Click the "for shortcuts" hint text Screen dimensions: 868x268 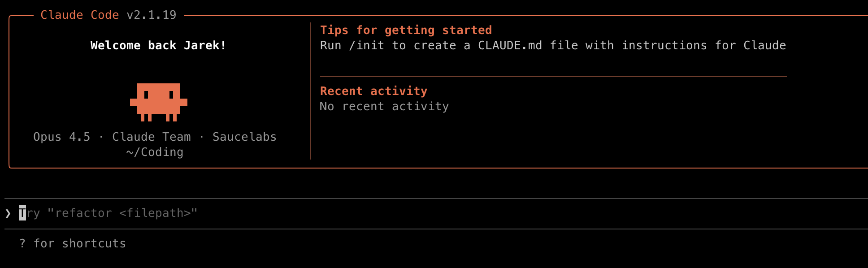tap(80, 243)
